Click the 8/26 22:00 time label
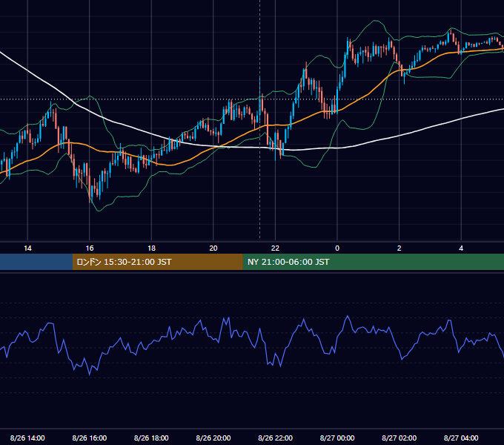The width and height of the screenshot is (504, 445). [x=276, y=438]
